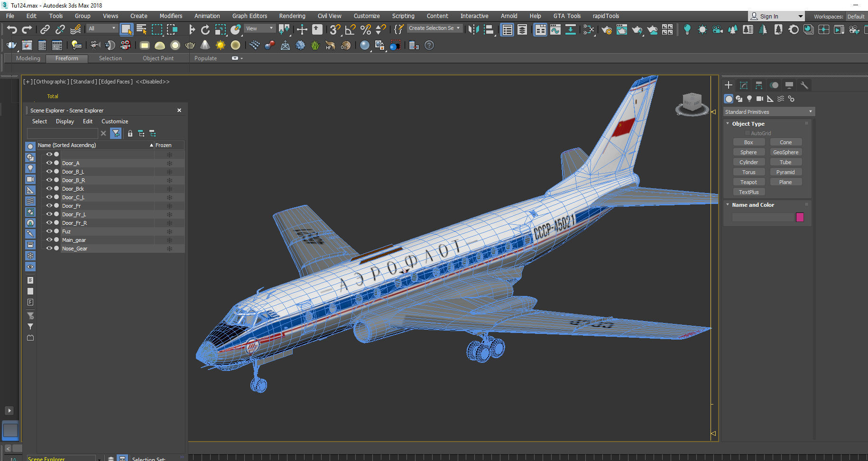Screen dimensions: 868x461
Task: Switch to the Hierarchy panel
Action: 759,85
